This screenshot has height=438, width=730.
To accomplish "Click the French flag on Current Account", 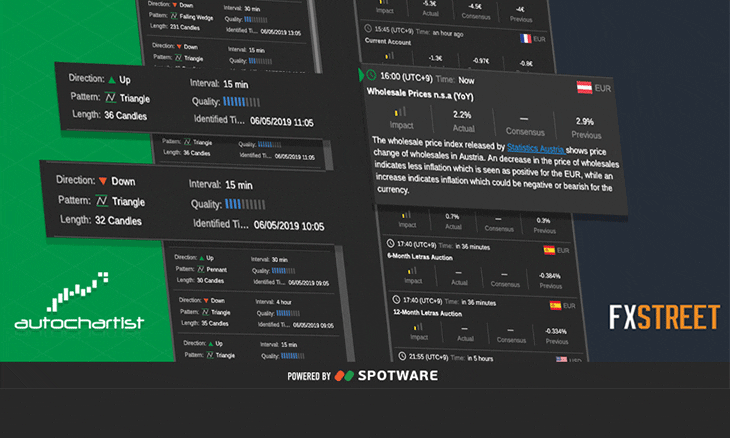I will pyautogui.click(x=526, y=38).
